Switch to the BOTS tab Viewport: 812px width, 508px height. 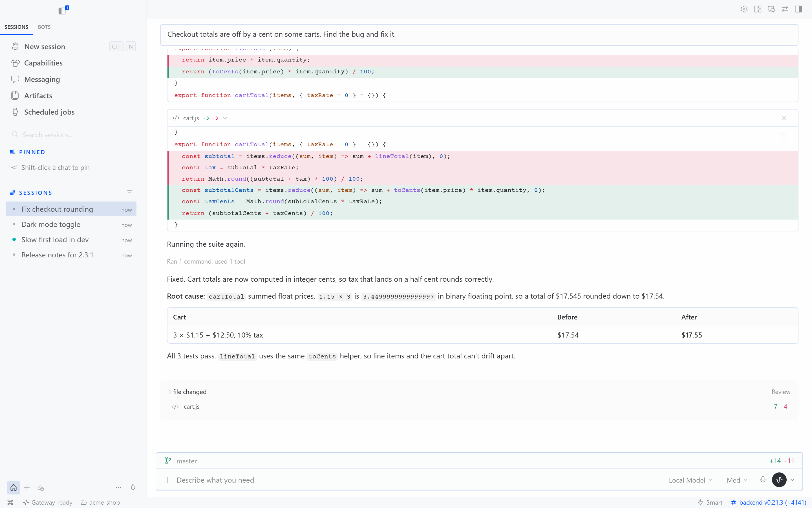(44, 27)
